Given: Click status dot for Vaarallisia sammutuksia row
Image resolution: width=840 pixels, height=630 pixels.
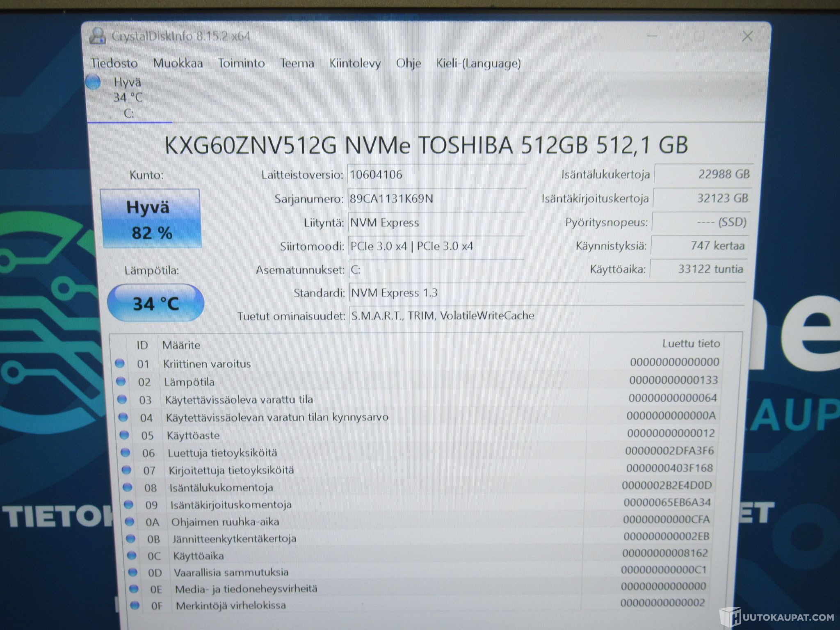Looking at the screenshot, I should point(132,572).
